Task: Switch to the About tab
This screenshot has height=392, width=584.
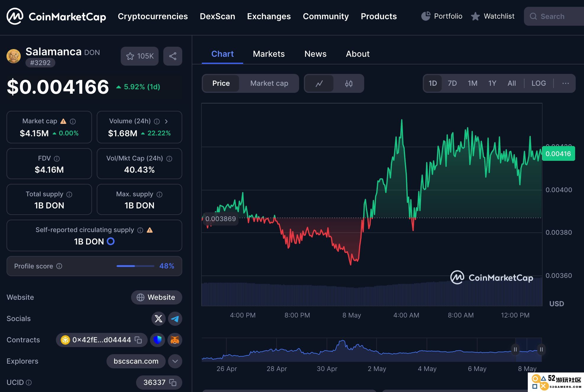Action: pos(358,54)
